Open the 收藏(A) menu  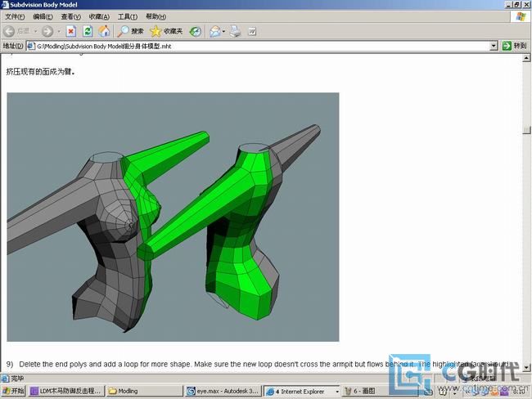99,16
